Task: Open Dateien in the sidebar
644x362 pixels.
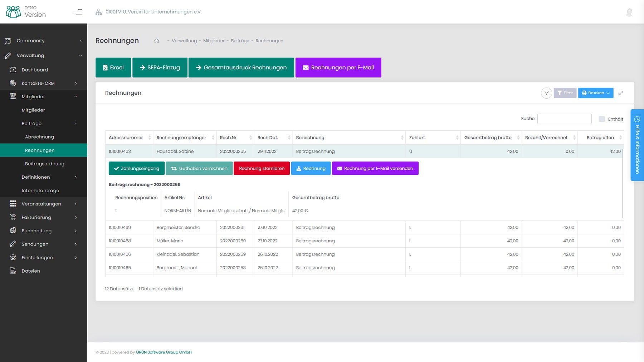Action: click(31, 271)
